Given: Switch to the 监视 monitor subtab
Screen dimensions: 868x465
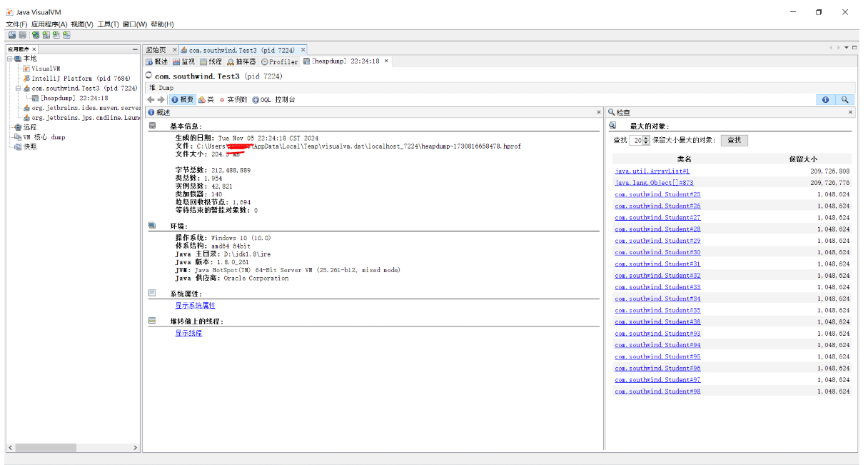Looking at the screenshot, I should 183,62.
